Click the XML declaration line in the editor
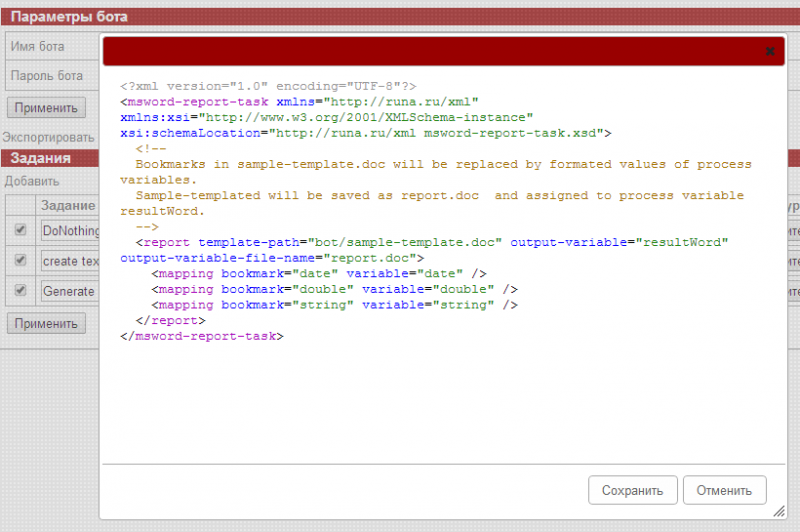The height and width of the screenshot is (532, 800). click(268, 86)
